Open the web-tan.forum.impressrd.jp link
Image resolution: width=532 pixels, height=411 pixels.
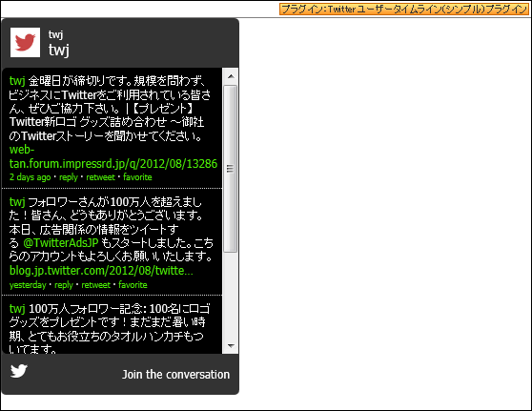[113, 156]
